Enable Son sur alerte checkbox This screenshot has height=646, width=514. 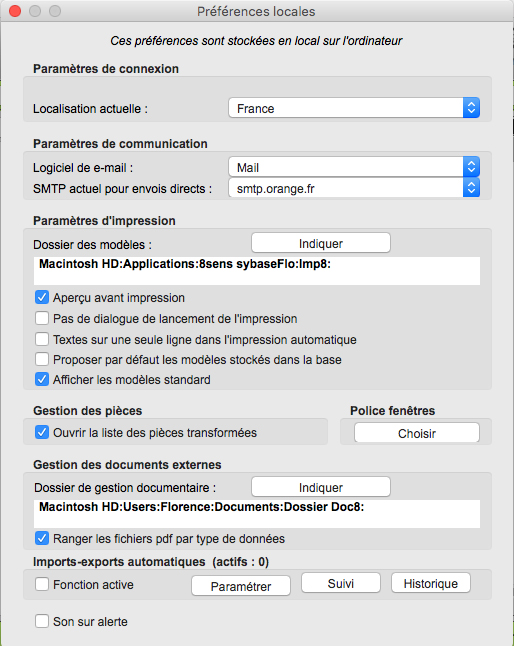[42, 621]
